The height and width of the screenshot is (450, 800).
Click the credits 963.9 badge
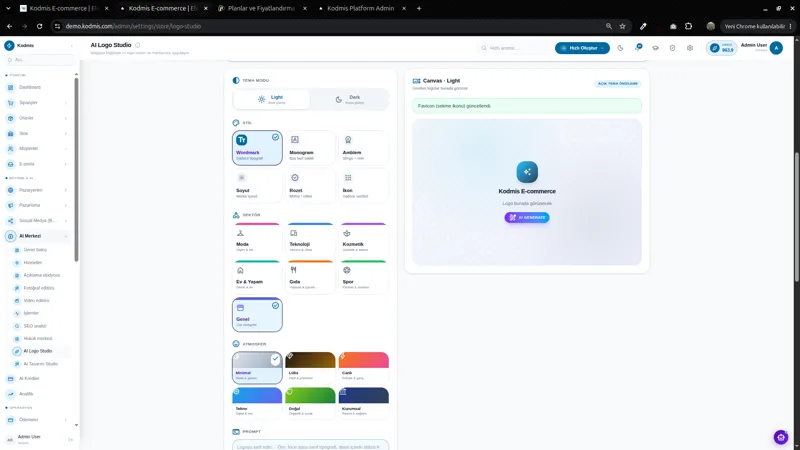(x=722, y=48)
